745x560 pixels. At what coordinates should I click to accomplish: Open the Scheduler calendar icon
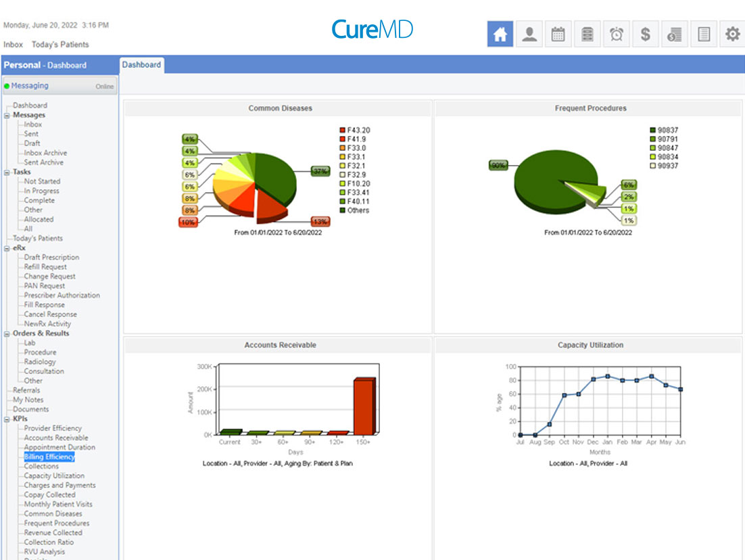(558, 34)
